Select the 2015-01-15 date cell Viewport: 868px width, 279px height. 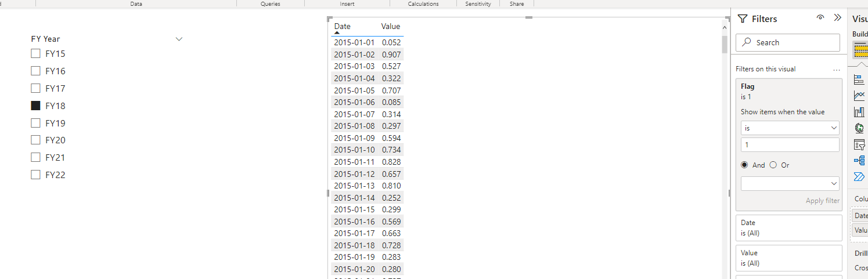click(x=354, y=209)
